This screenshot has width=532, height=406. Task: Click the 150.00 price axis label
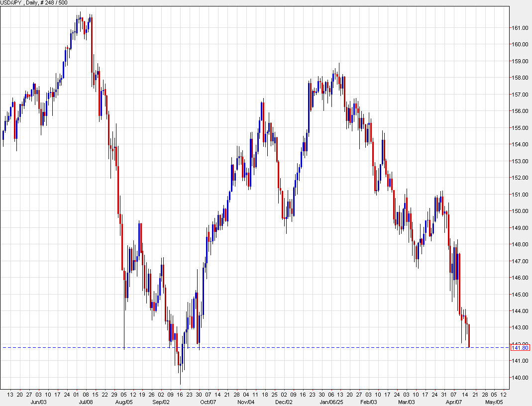(520, 211)
